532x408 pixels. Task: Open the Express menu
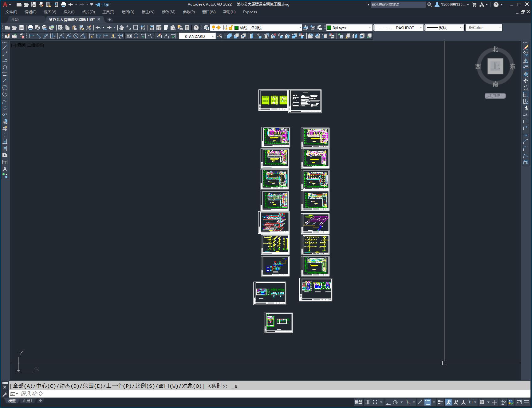250,12
